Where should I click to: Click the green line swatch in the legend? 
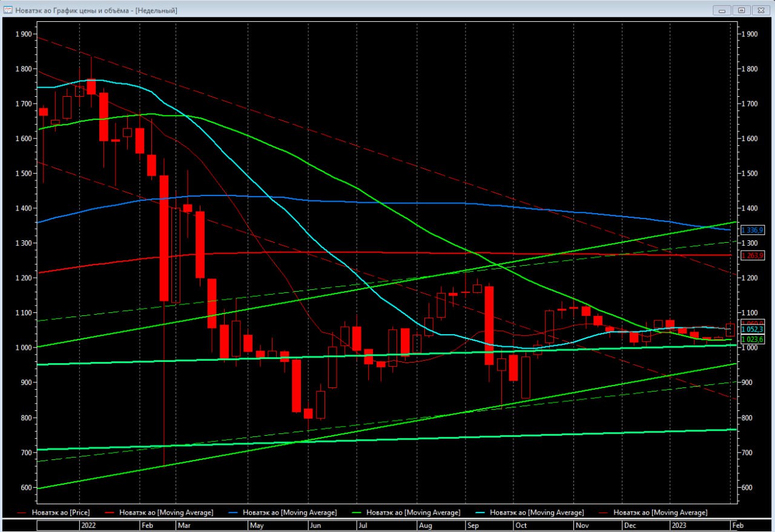[x=355, y=513]
